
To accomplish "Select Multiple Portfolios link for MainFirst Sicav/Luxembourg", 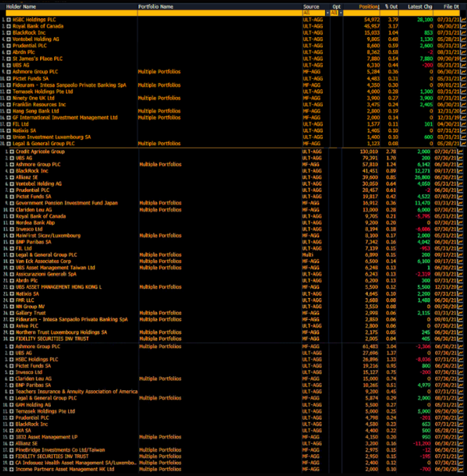I will 160,236.
